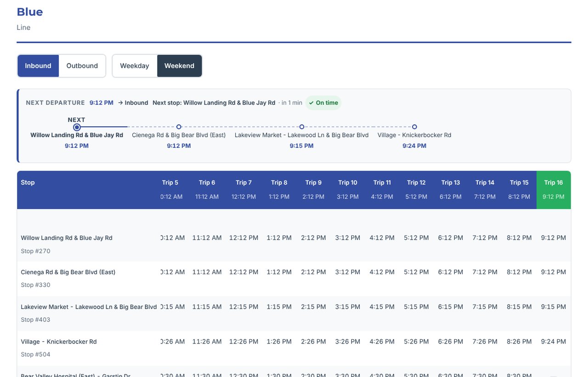This screenshot has width=588, height=377.
Task: Click the 'in 1 min' countdown text
Action: 292,103
